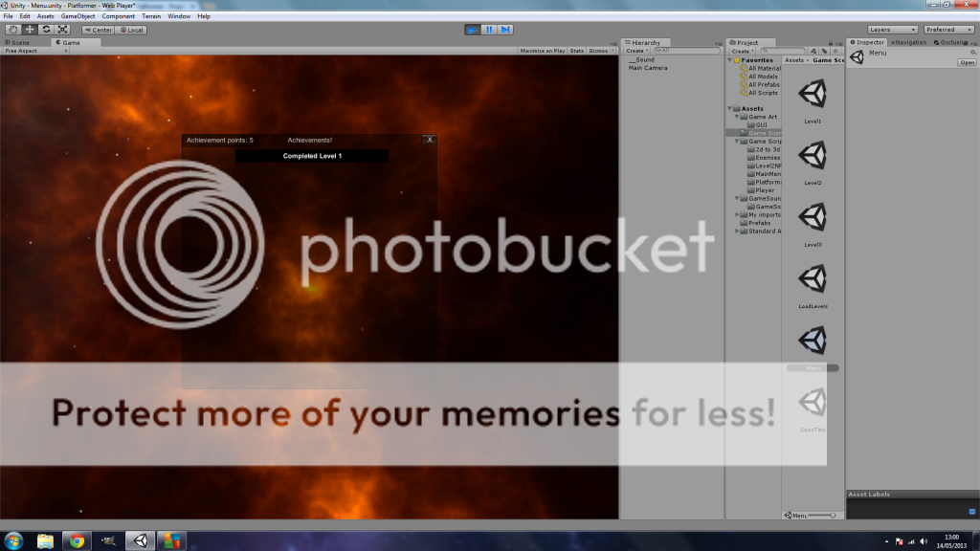Close the Achievements window with X
Screen dimensions: 980x551
pyautogui.click(x=430, y=140)
